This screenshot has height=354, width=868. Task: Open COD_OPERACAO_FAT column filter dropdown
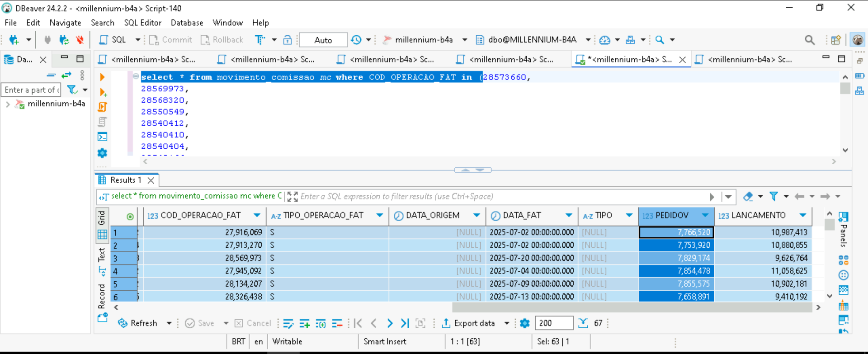tap(257, 215)
